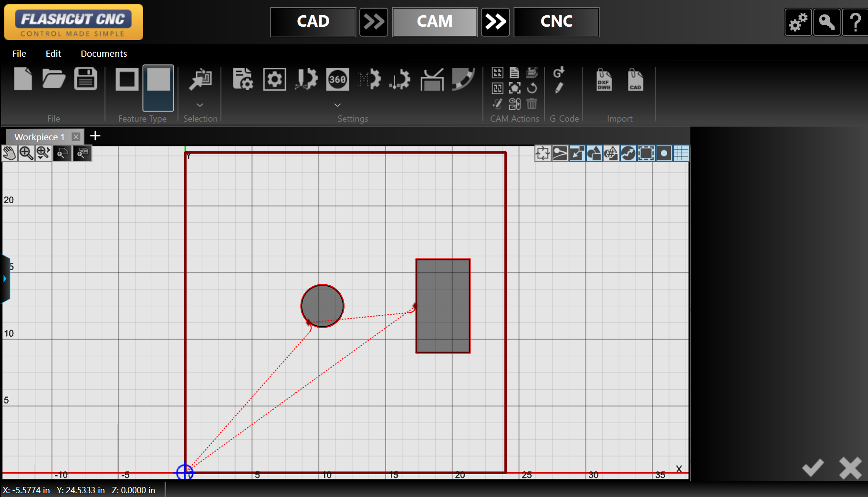Expand the Selection dropdown
The width and height of the screenshot is (868, 497).
pos(200,105)
